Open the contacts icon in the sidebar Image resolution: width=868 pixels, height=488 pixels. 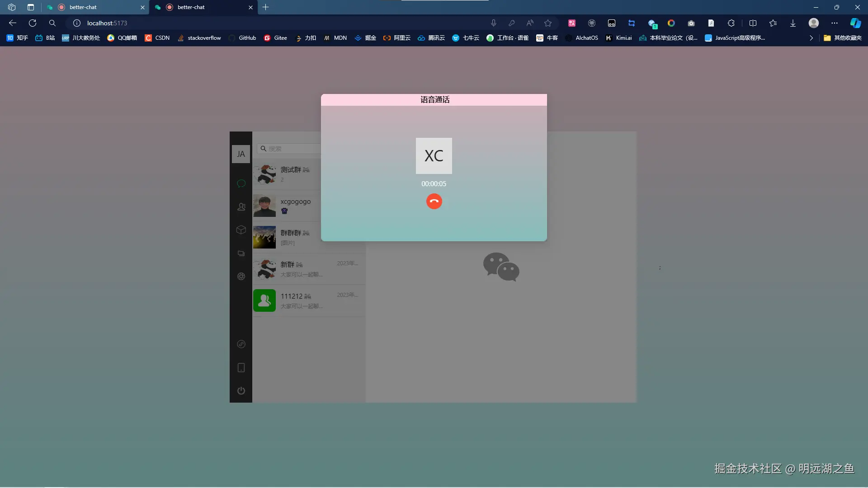click(241, 206)
